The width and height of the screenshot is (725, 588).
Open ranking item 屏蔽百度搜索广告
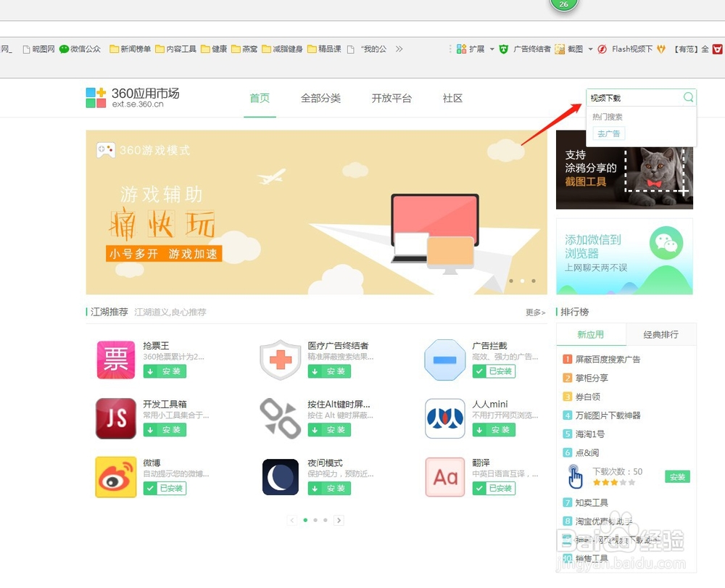coord(608,359)
